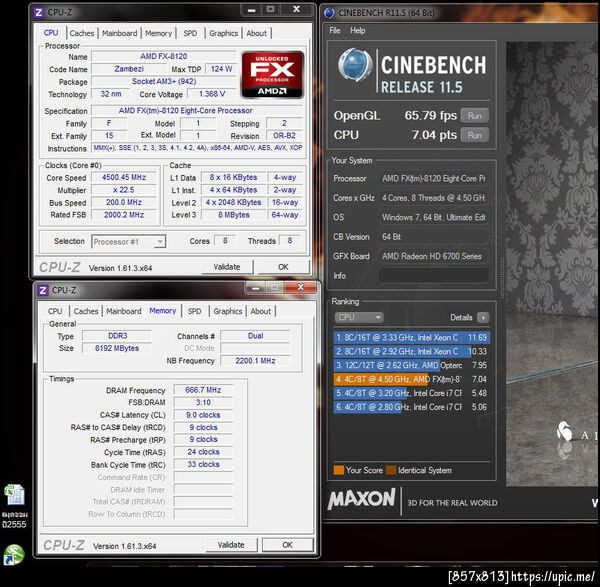Open the Excel file icon on desktop
Image resolution: width=600 pixels, height=587 pixels.
pyautogui.click(x=15, y=495)
